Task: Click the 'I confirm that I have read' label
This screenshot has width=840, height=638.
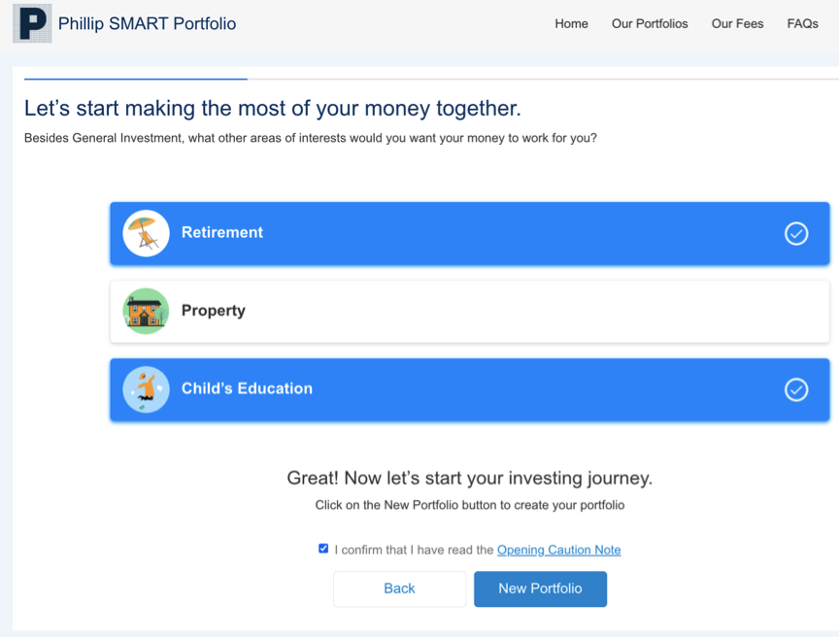Action: point(414,550)
